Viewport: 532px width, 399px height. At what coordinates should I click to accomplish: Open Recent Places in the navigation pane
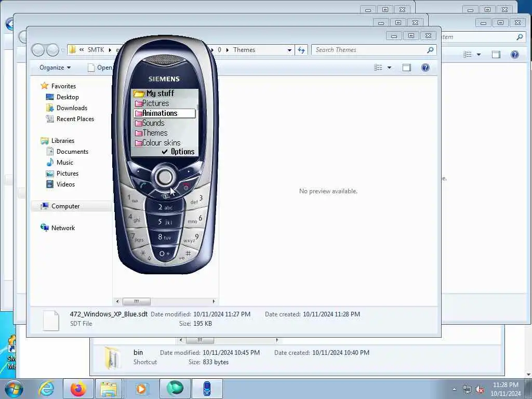click(x=75, y=119)
